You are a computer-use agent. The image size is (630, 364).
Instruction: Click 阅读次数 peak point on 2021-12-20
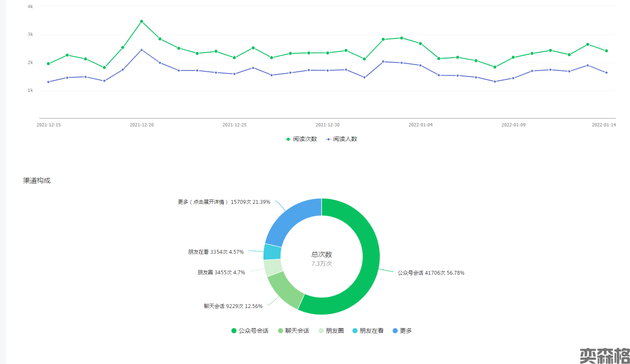tap(142, 21)
